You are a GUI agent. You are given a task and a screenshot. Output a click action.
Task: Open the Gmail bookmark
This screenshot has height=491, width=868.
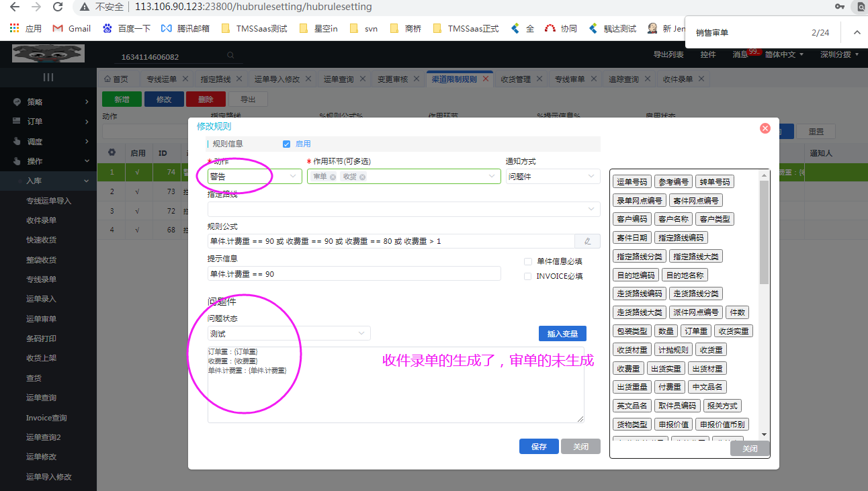point(72,28)
